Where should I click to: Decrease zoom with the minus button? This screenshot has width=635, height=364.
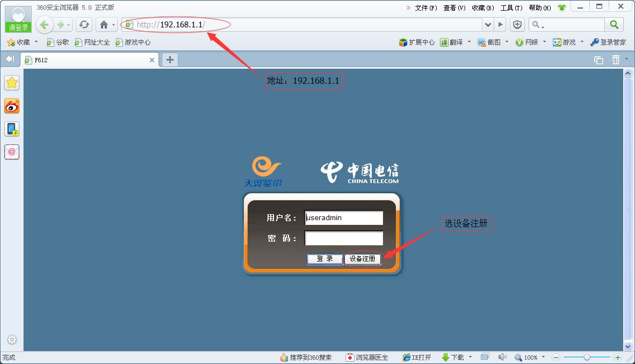point(556,358)
